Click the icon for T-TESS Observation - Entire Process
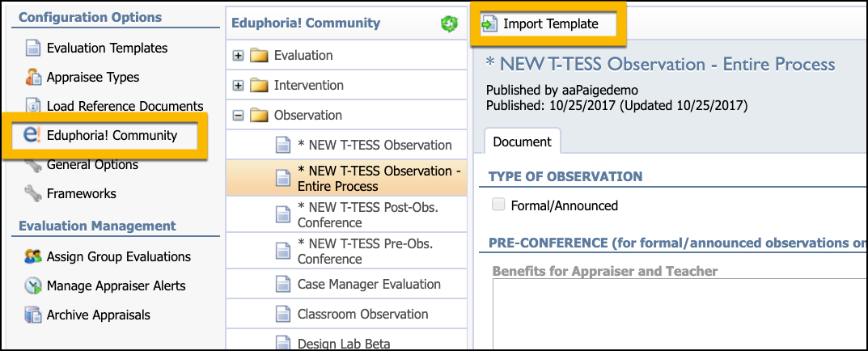Screen dimensions: 868x351 coord(283,178)
